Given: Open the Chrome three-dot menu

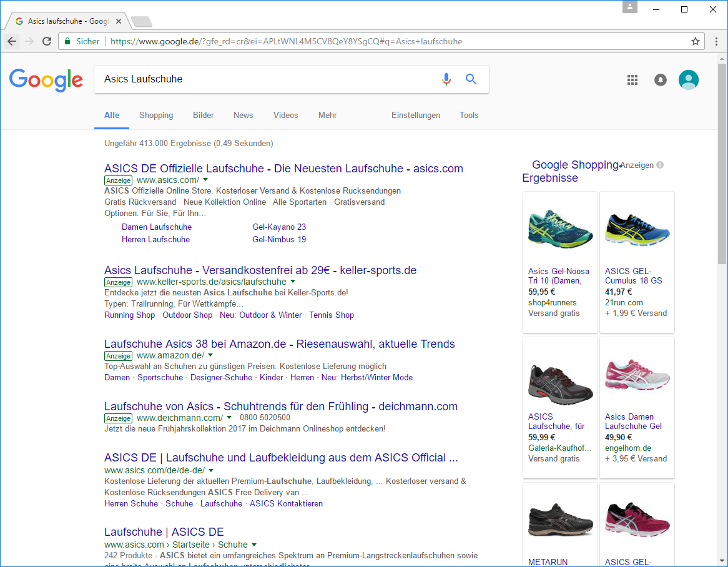Looking at the screenshot, I should 715,41.
